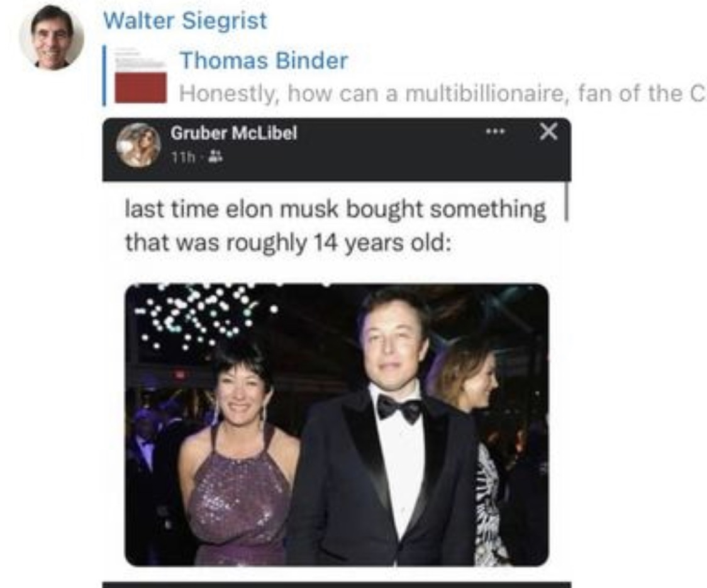
Task: Click the blue vertical reply quote bar
Action: click(104, 75)
